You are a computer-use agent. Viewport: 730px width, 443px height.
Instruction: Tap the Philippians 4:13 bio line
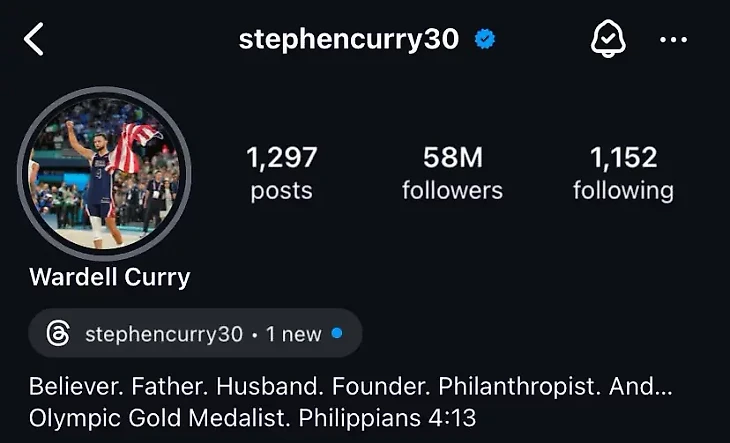pos(387,418)
